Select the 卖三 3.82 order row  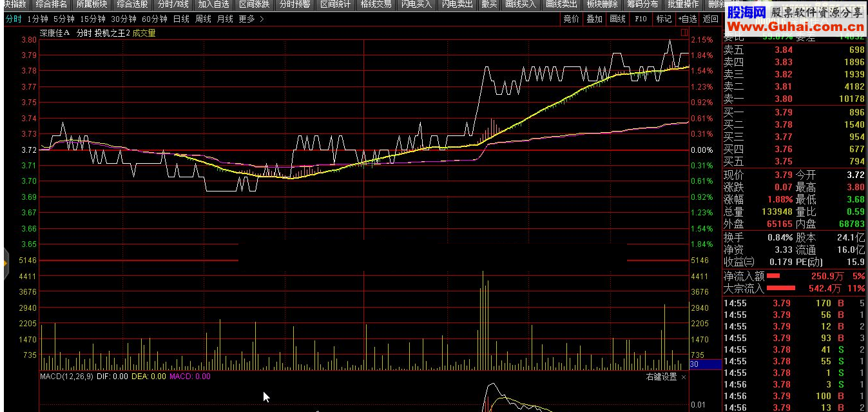click(795, 75)
